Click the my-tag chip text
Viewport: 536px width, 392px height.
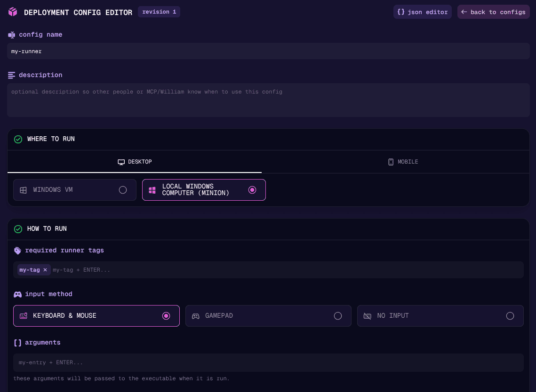29,270
